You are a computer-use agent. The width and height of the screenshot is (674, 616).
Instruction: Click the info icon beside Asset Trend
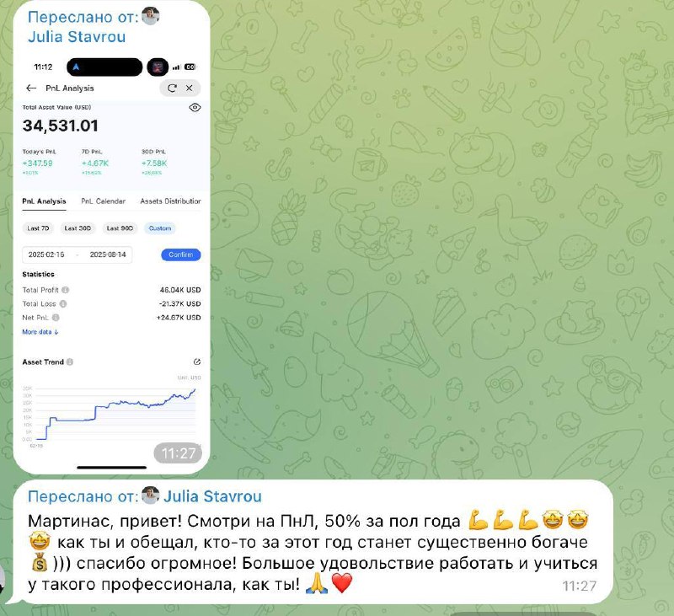point(70,362)
